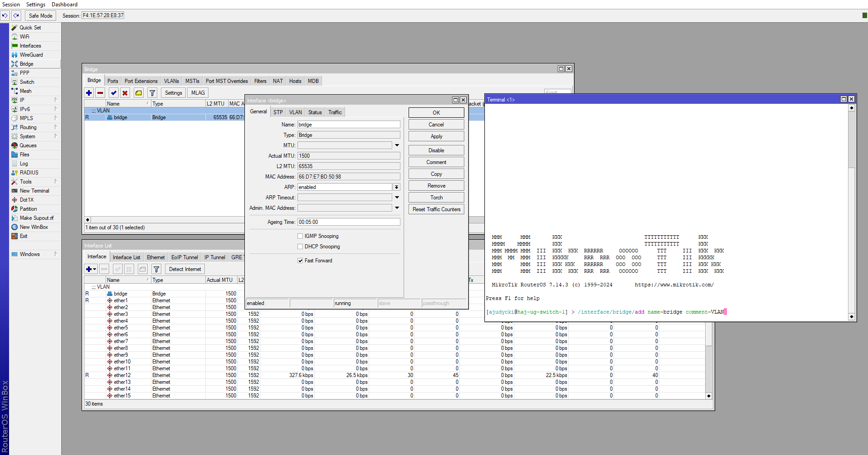The height and width of the screenshot is (455, 868).
Task: Expand the IPv6 submenu in sidebar
Action: [x=56, y=109]
